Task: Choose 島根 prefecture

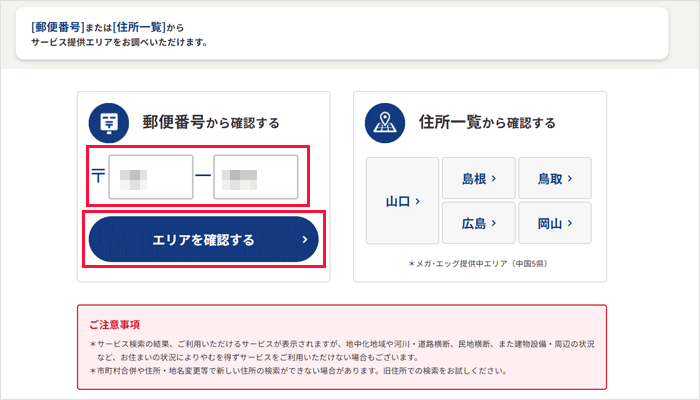Action: tap(478, 179)
